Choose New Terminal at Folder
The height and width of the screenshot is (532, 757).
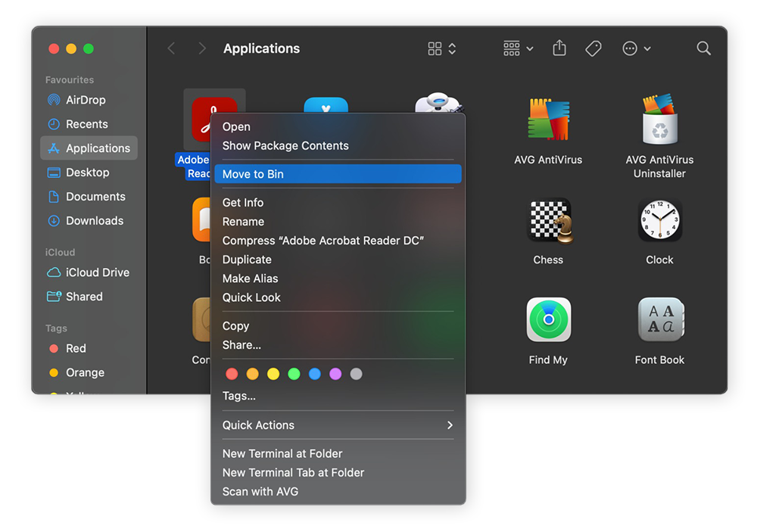point(282,453)
